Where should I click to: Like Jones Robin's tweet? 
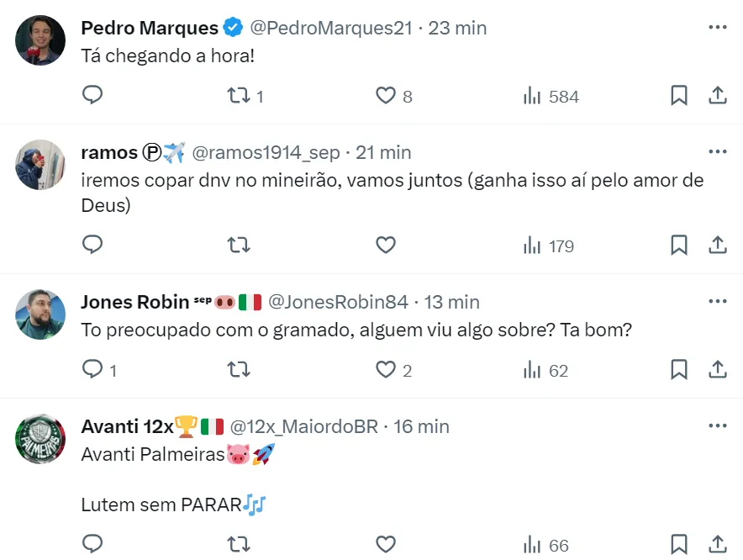coord(385,370)
